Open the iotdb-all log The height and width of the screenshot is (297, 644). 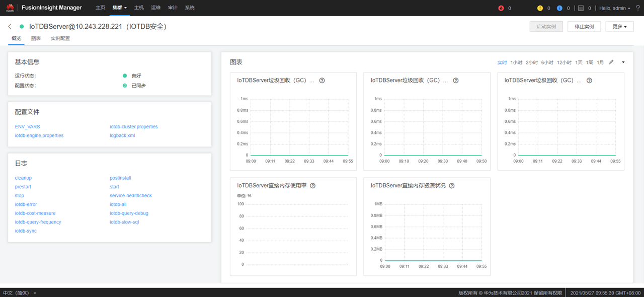click(118, 205)
